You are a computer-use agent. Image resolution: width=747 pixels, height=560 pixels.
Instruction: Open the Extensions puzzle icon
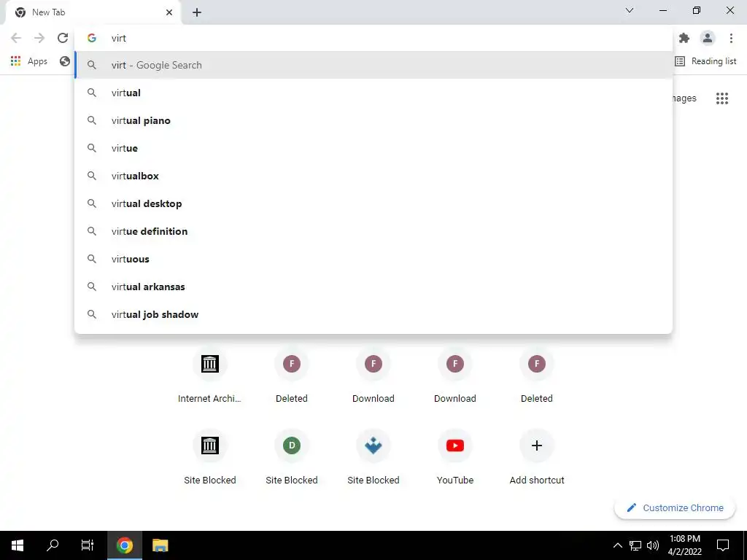click(x=684, y=38)
